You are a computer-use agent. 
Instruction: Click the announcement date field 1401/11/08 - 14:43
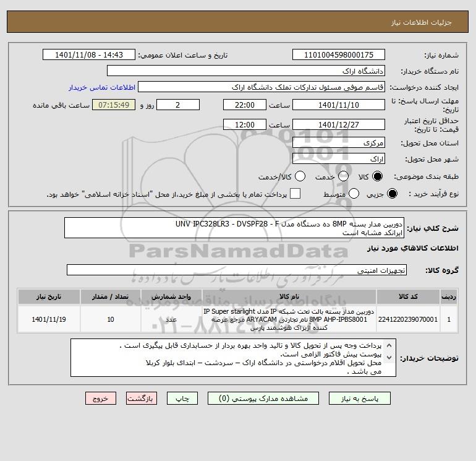coord(89,54)
